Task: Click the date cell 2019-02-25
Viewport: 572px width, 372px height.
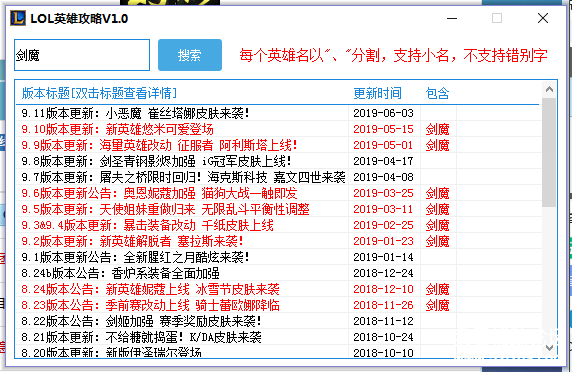Action: (383, 225)
